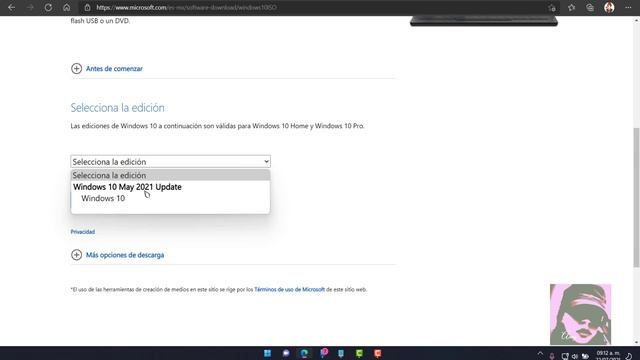Viewport: 640px width, 360px height.
Task: Click 'Windows 10 May 2021 Update' group label
Action: coord(127,187)
